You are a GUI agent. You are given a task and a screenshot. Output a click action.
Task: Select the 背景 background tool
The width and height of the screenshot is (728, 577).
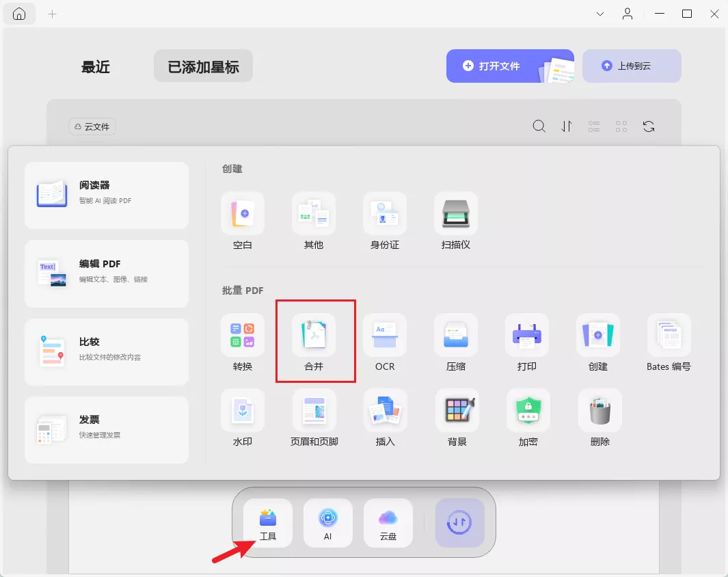pos(456,417)
